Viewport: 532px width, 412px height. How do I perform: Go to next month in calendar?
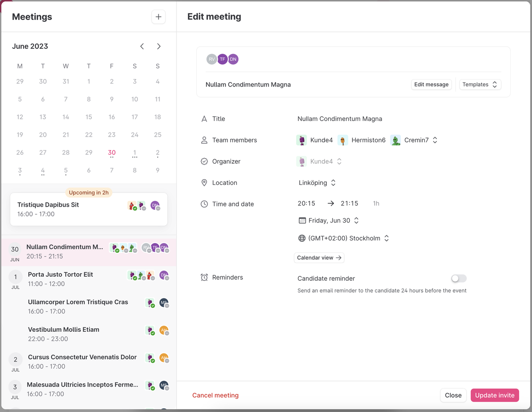(159, 47)
